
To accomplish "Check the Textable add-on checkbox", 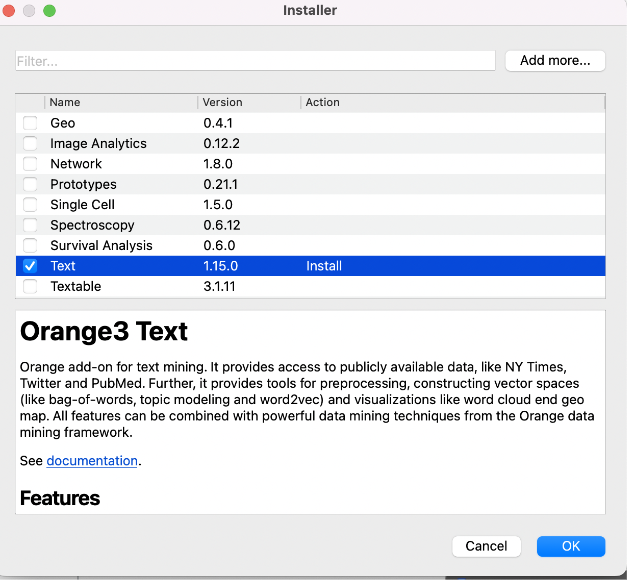I will pos(30,287).
